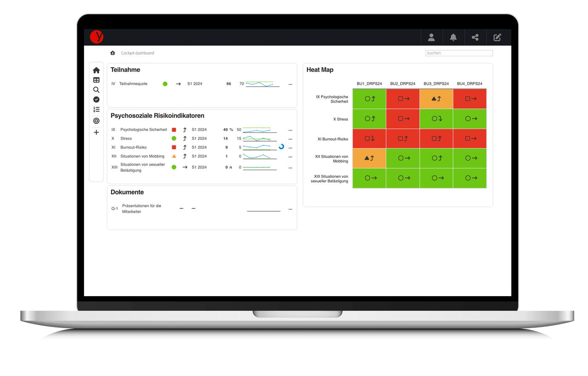Click the Teilnahmequote trend arrow
Image resolution: width=588 pixels, height=376 pixels.
point(178,84)
